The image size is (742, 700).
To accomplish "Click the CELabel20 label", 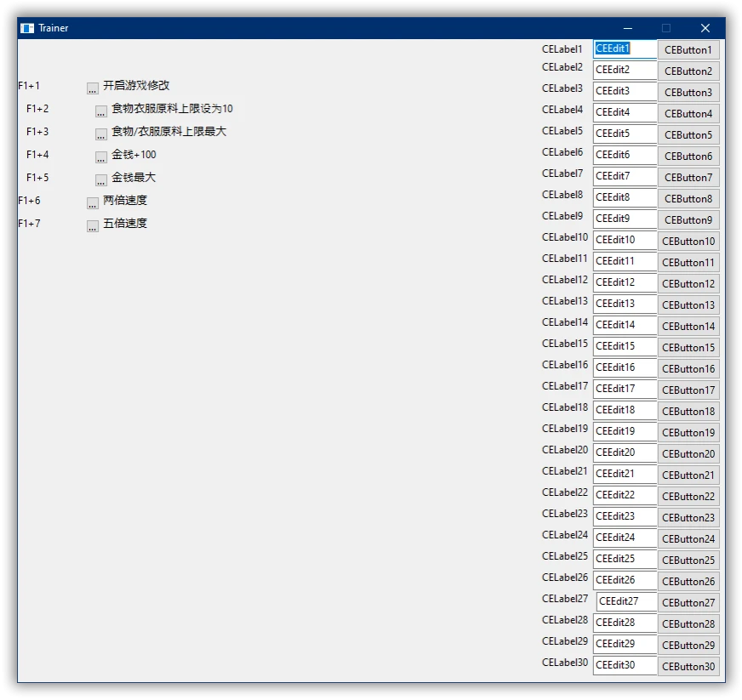I will (x=565, y=450).
